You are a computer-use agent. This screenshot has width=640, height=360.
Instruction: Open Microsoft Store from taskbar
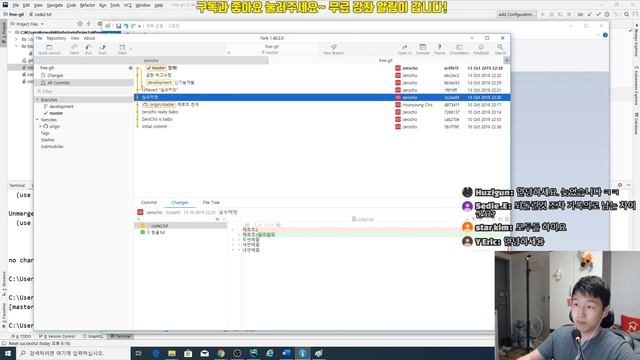pyautogui.click(x=188, y=353)
